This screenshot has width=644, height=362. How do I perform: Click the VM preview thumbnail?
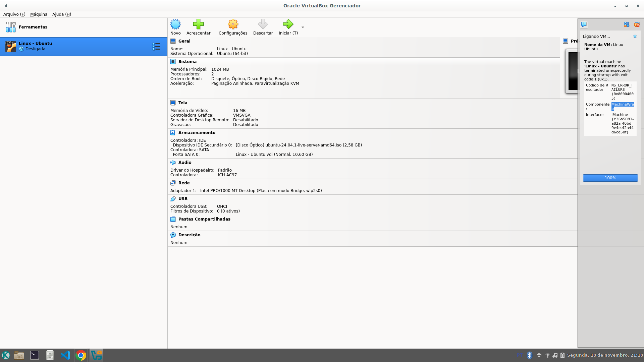(572, 71)
